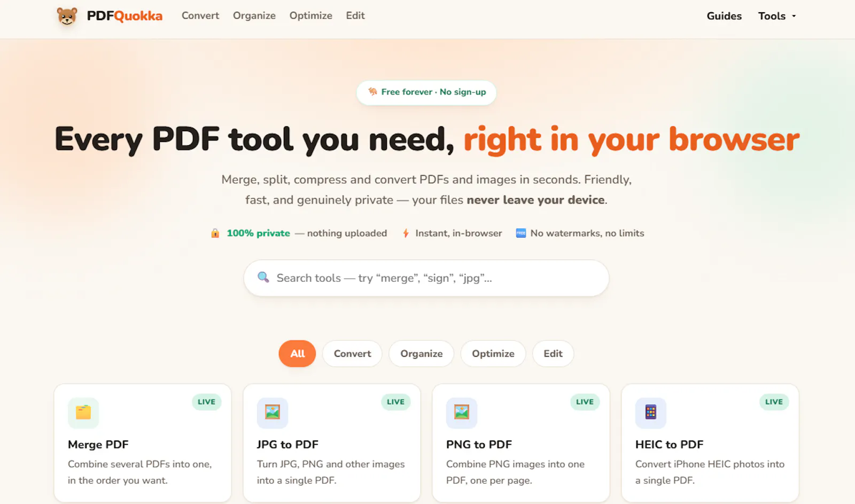Open Edit in the top navigation
The width and height of the screenshot is (855, 504).
[x=355, y=15]
